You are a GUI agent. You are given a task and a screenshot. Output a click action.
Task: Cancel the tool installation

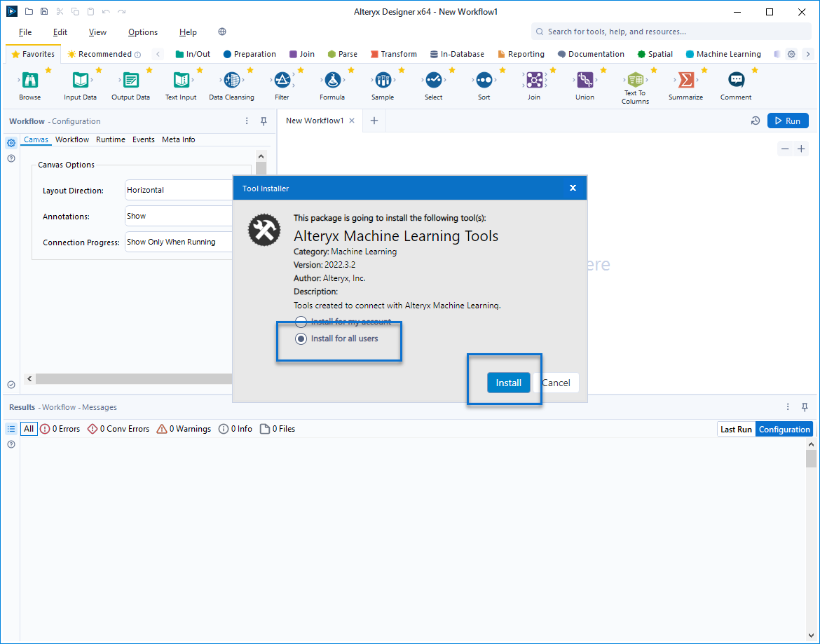(556, 383)
